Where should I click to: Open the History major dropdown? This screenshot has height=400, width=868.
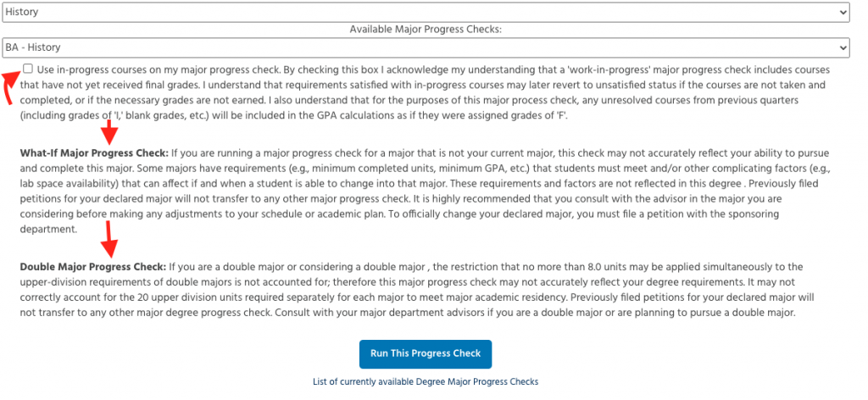[426, 12]
